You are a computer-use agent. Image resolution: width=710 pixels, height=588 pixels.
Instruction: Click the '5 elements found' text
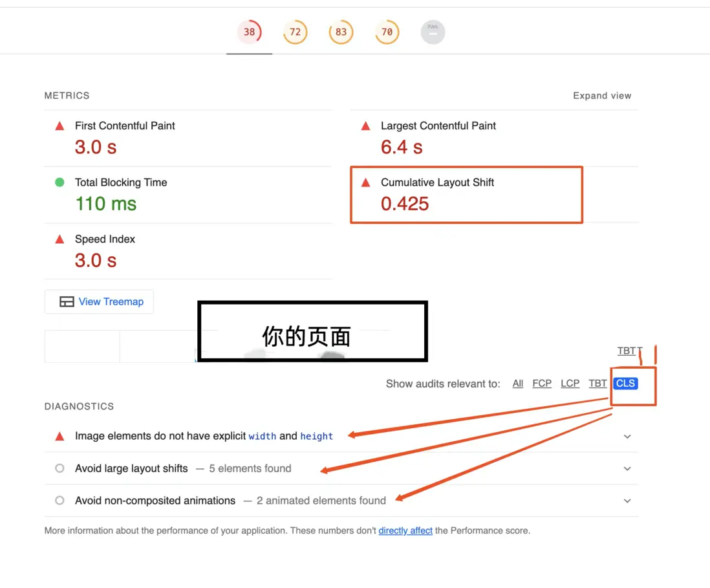250,468
